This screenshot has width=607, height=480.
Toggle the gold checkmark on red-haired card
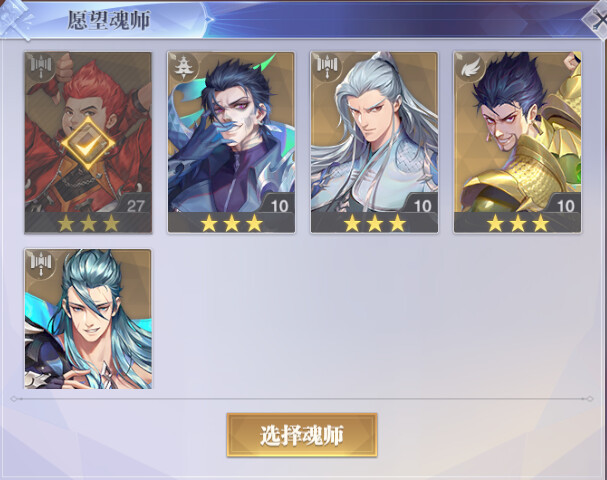point(88,144)
